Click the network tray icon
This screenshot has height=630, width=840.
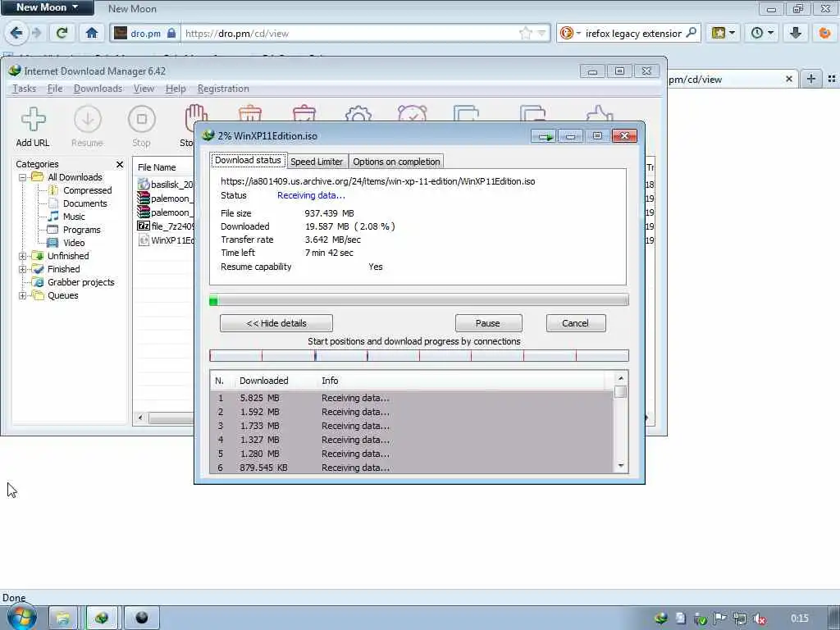739,619
